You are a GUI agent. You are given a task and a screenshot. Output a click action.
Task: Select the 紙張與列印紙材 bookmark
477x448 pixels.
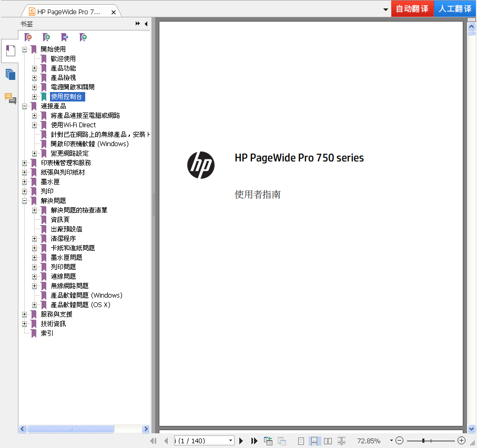click(63, 172)
